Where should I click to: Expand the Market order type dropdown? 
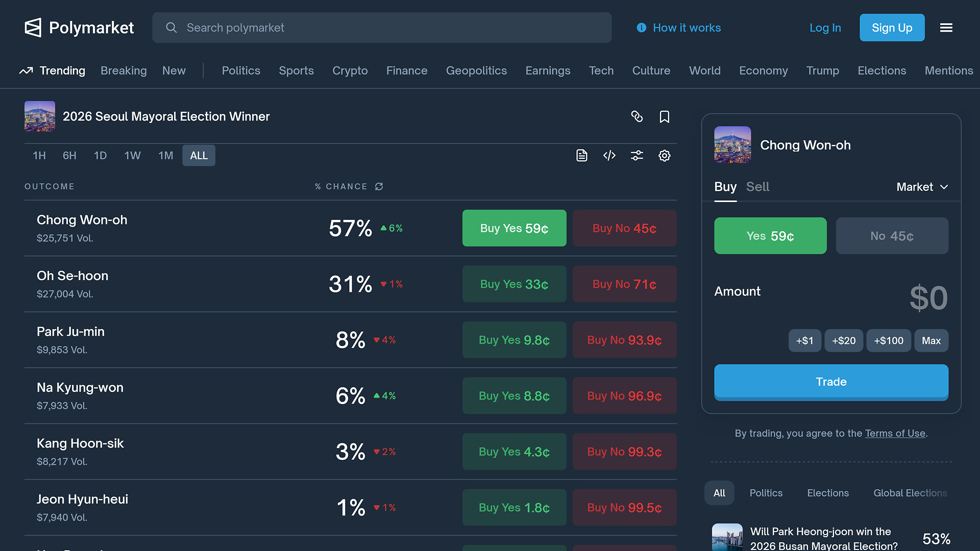tap(922, 187)
